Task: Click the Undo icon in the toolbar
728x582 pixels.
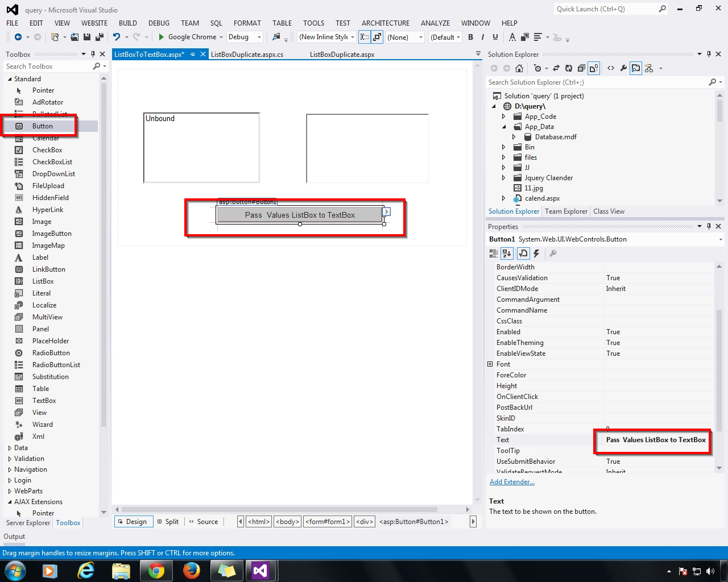Action: pyautogui.click(x=117, y=37)
